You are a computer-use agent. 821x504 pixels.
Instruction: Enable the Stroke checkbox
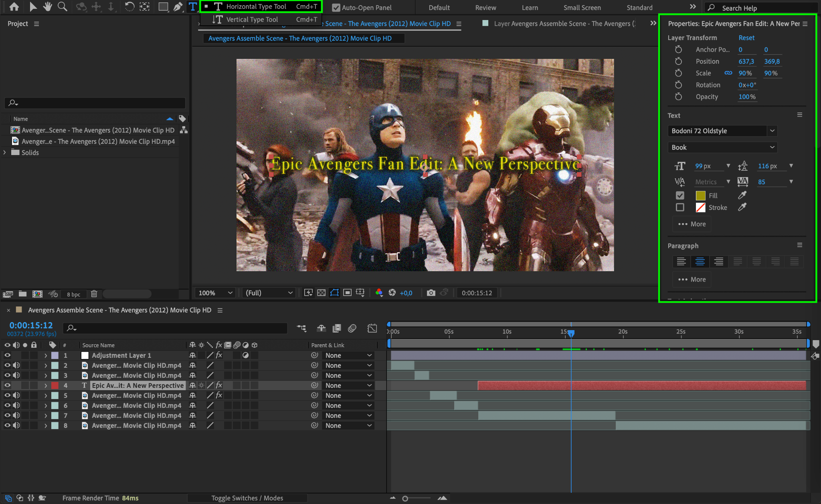(x=680, y=208)
